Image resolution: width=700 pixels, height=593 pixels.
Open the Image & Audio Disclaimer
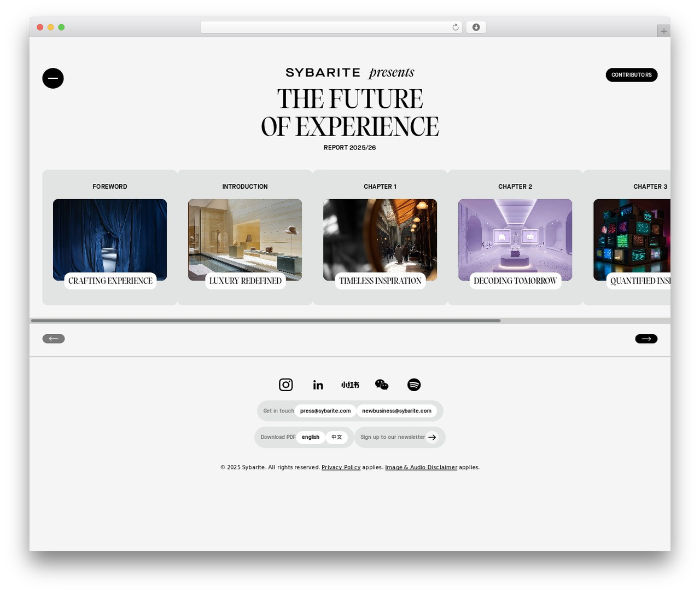pos(421,467)
